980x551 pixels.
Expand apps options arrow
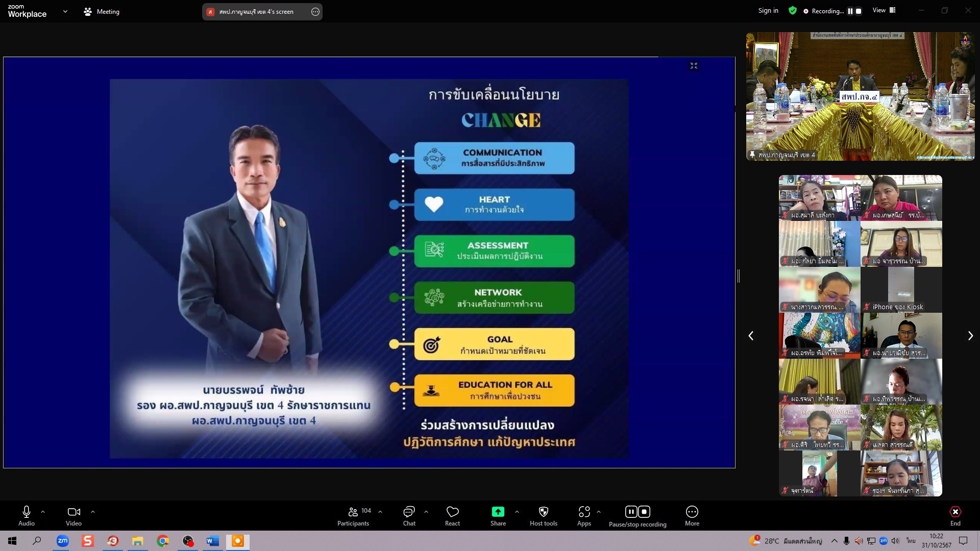[x=599, y=511]
